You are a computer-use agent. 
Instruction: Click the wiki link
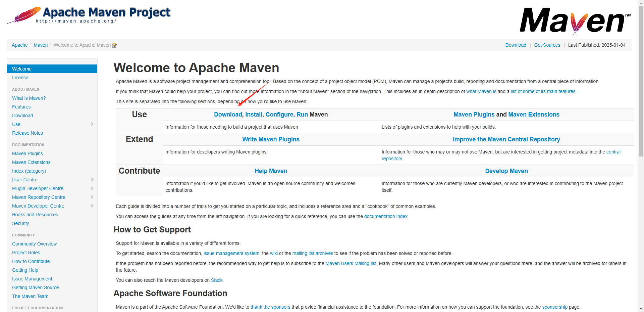[x=274, y=253]
